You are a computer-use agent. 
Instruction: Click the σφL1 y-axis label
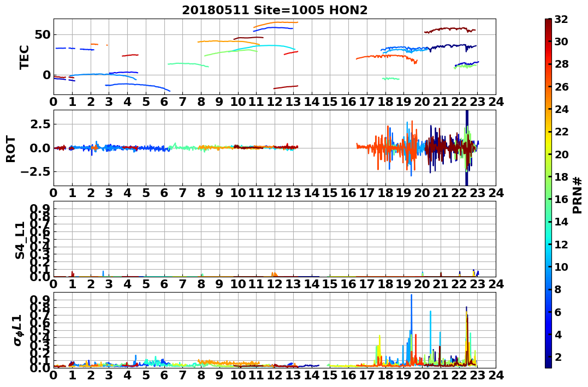(x=19, y=330)
